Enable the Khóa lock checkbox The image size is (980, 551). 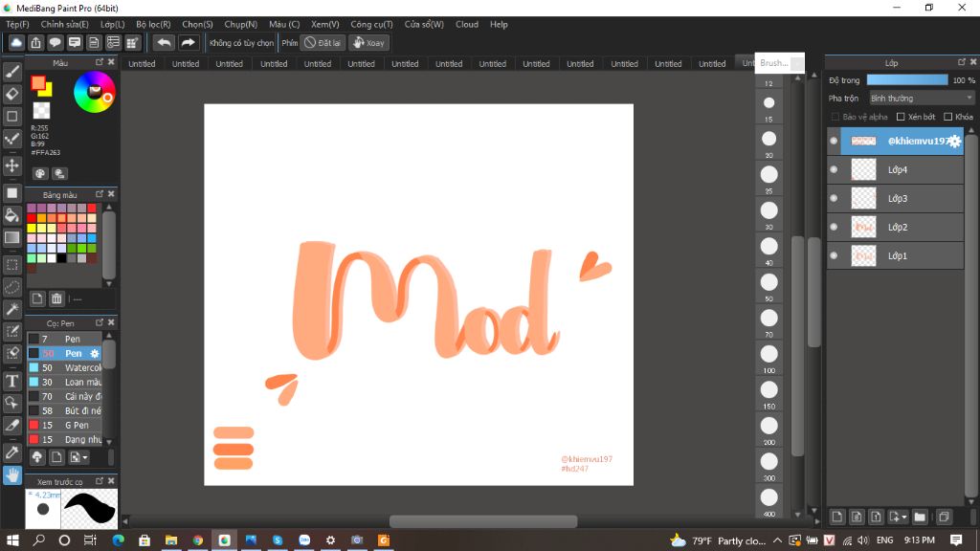(x=948, y=117)
